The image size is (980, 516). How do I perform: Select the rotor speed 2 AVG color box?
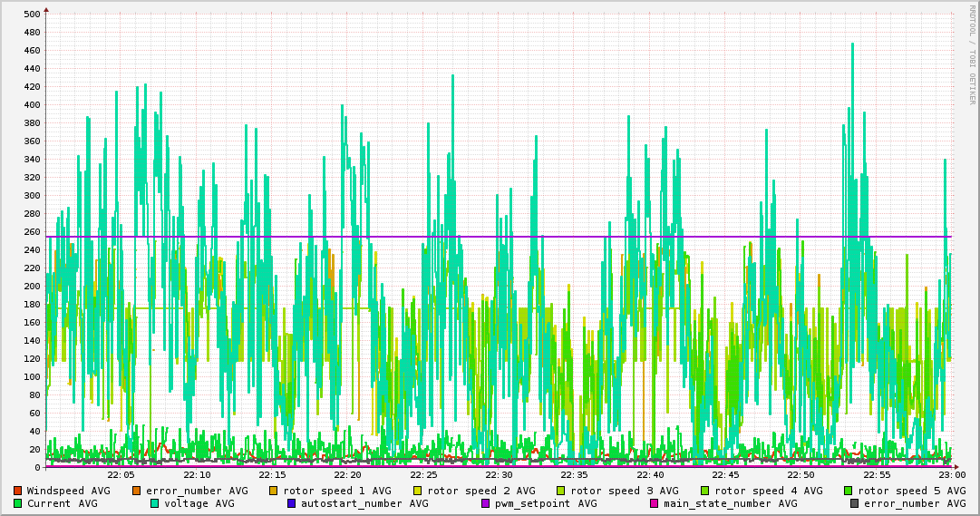[x=417, y=491]
